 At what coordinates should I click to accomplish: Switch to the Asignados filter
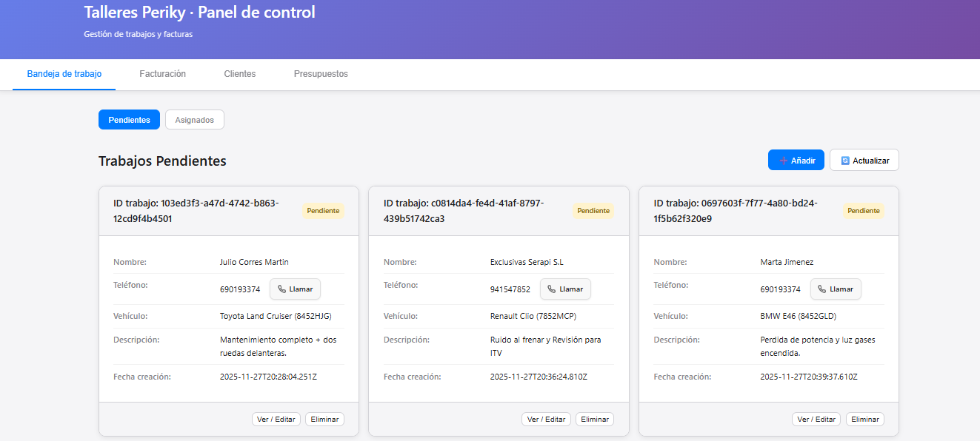tap(194, 119)
